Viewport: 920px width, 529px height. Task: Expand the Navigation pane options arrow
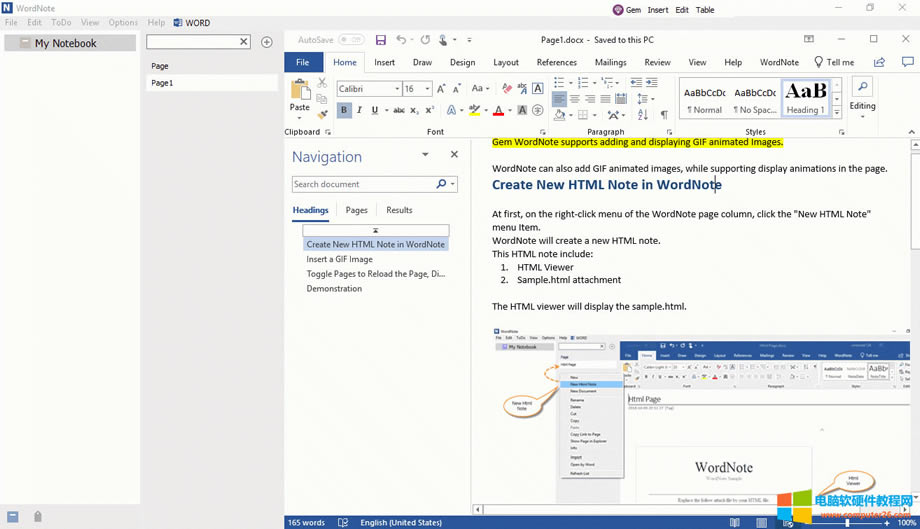coord(425,155)
